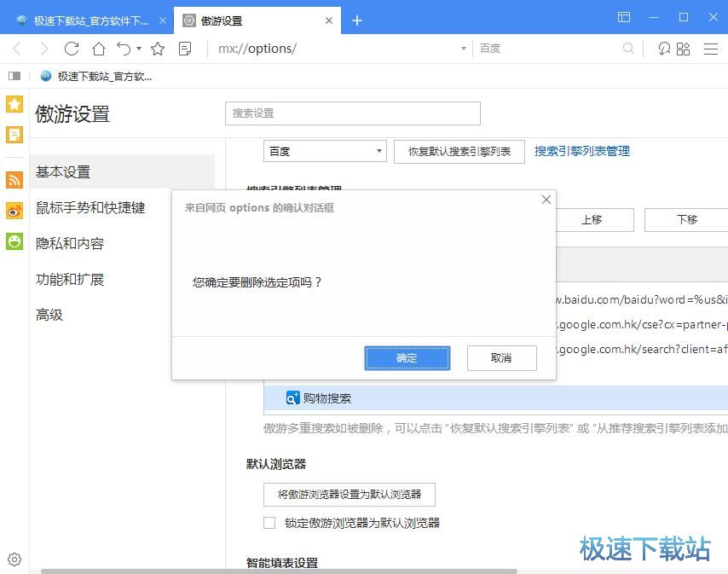Select the 购物搜索 list row
The width and height of the screenshot is (728, 574).
(495, 398)
